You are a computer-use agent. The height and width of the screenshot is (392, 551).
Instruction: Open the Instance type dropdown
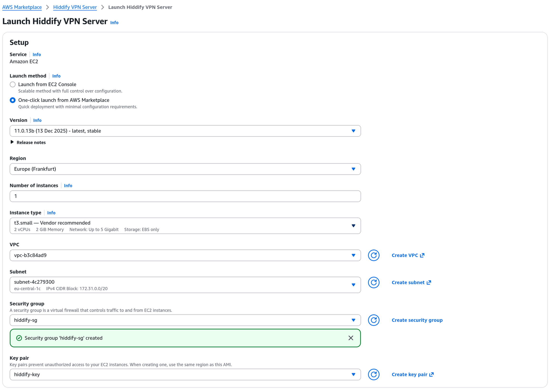(354, 226)
